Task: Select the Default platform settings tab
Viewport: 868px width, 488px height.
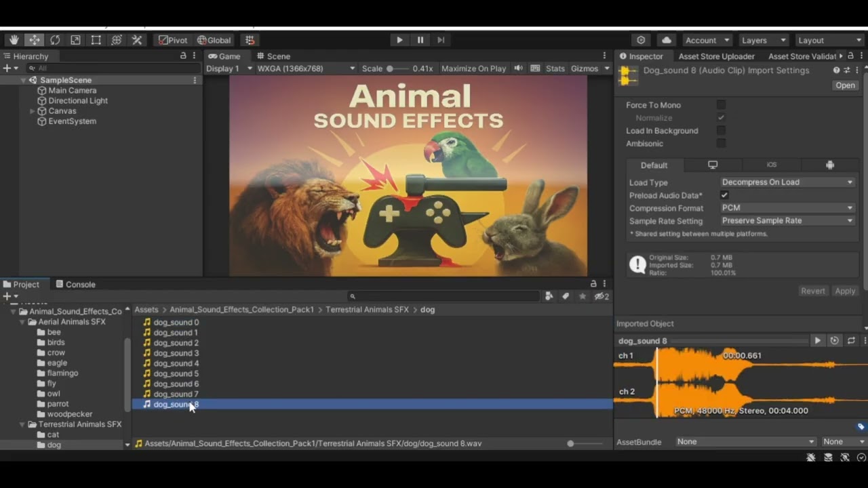Action: click(654, 165)
